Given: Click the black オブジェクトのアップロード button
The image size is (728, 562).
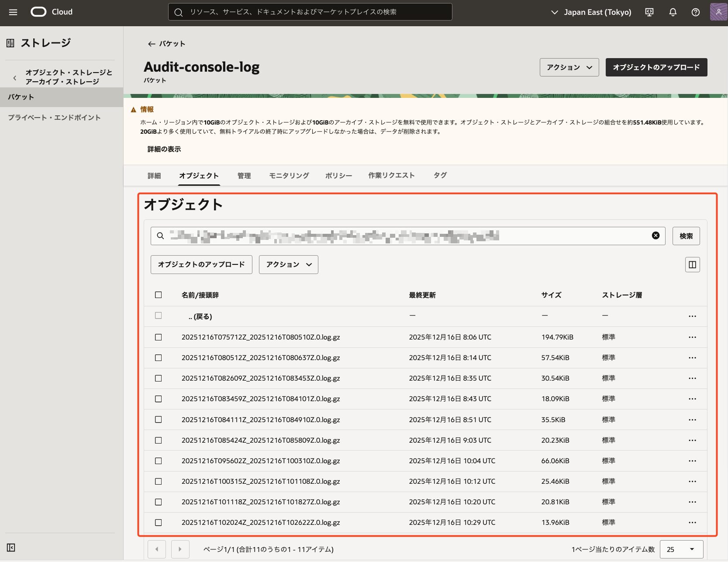Looking at the screenshot, I should point(656,67).
